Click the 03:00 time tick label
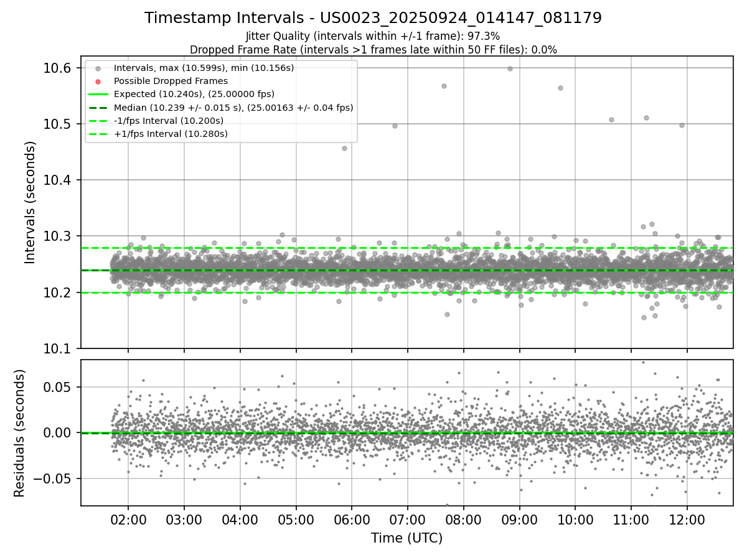Screen dimensions: 747x560 (184, 520)
